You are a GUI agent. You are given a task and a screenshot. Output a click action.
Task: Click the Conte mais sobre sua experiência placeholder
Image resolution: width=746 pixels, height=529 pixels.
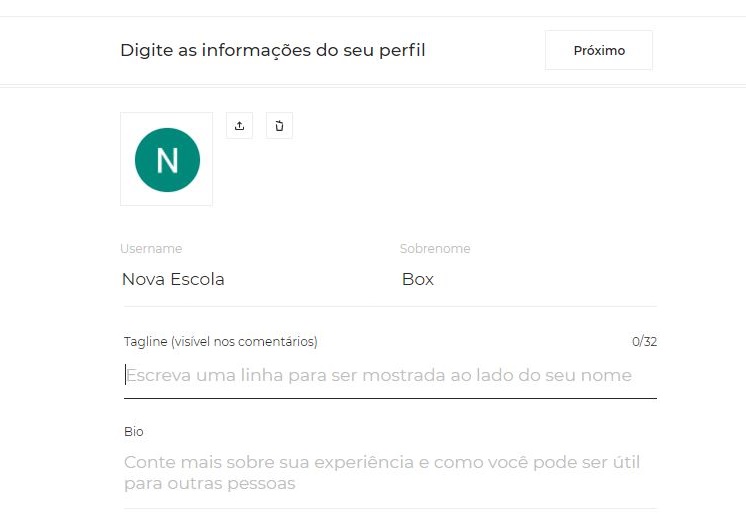coord(382,463)
